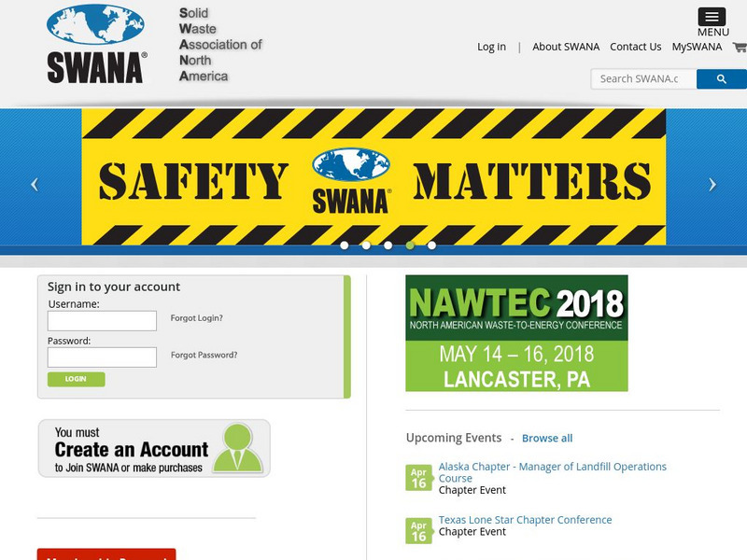
Task: Click the Forgot Password? link
Action: (203, 355)
